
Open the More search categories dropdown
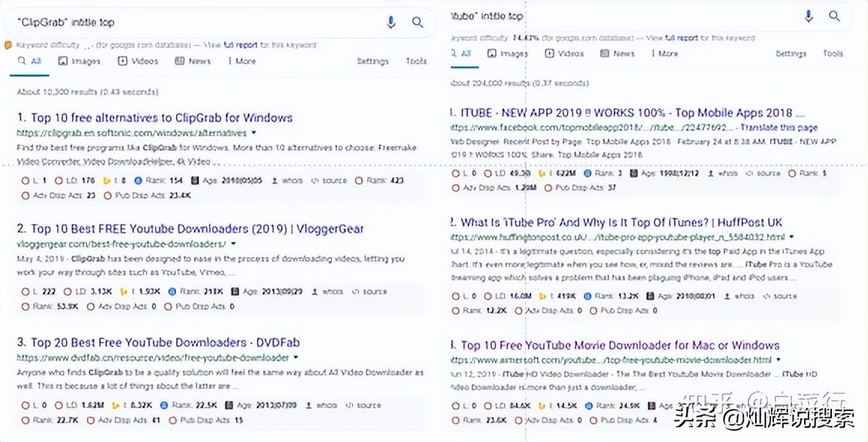241,61
